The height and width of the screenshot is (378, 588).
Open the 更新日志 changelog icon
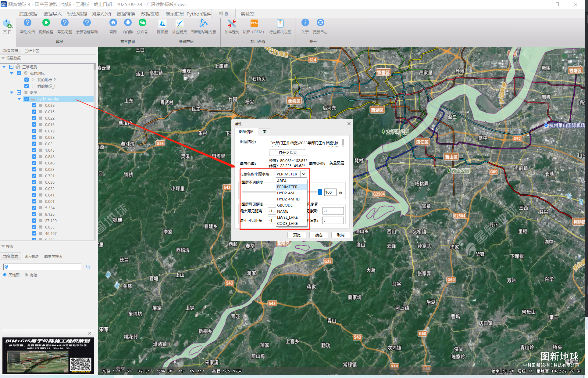(320, 23)
